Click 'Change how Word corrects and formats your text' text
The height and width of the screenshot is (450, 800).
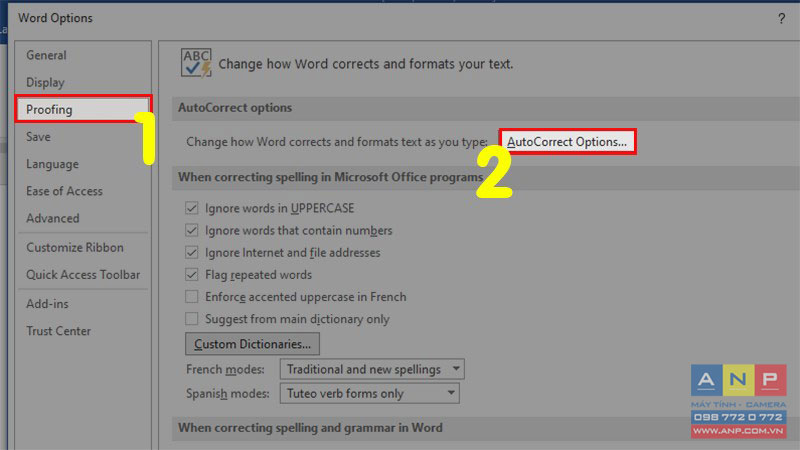[366, 64]
